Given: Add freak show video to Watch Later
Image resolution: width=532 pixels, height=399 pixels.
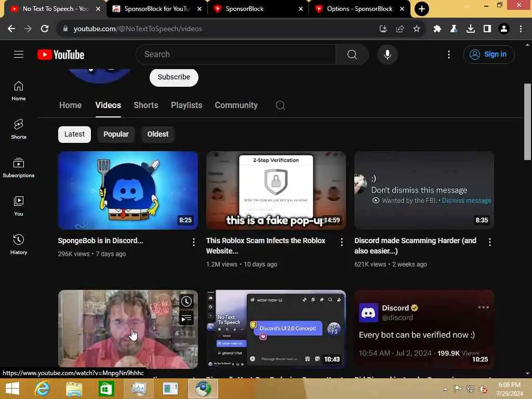Looking at the screenshot, I should (187, 301).
